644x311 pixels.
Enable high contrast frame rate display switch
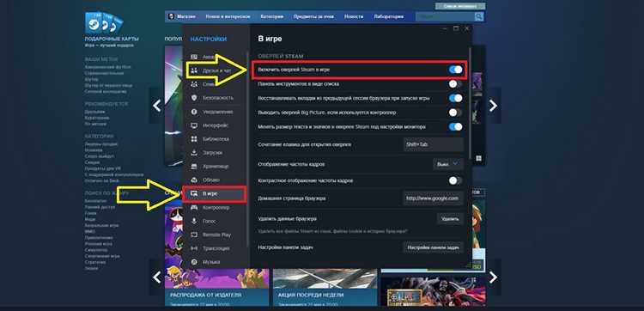pos(455,180)
